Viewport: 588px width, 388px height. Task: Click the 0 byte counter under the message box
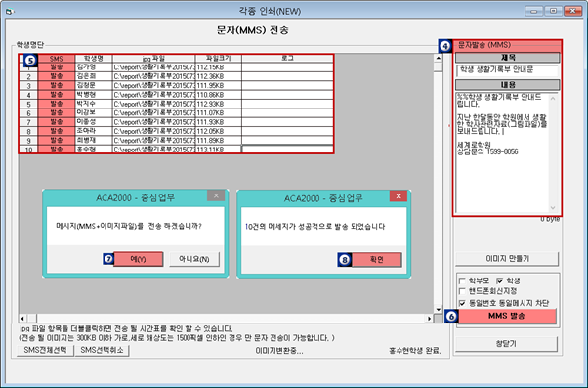(x=550, y=219)
